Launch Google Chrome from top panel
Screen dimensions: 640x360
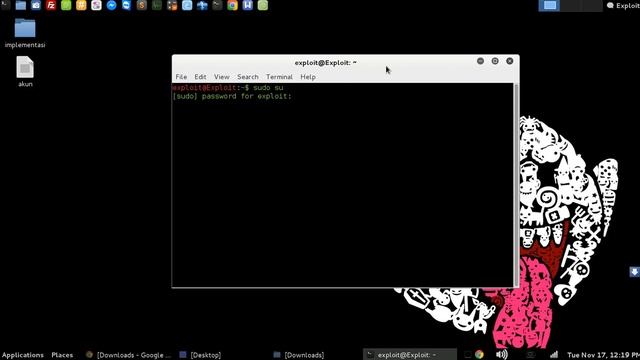pos(233,5)
